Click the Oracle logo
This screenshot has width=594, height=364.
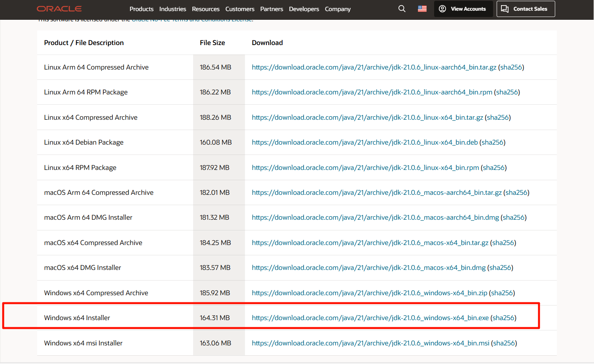pos(59,9)
